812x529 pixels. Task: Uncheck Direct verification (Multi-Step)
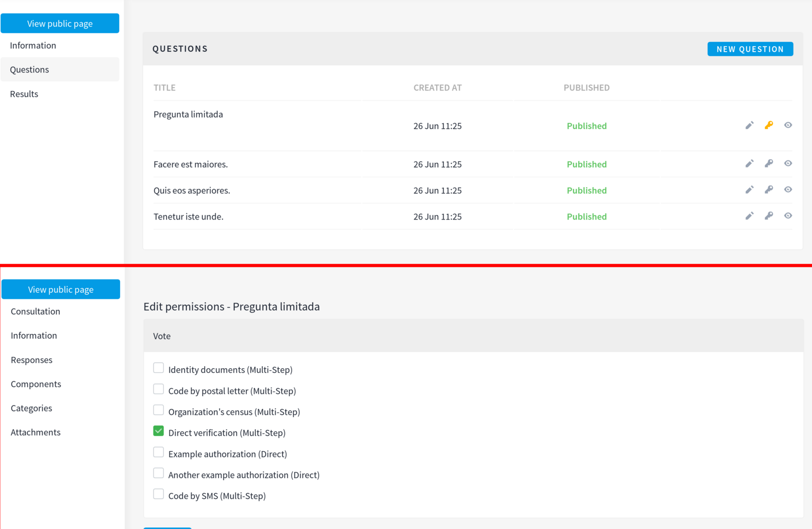158,431
